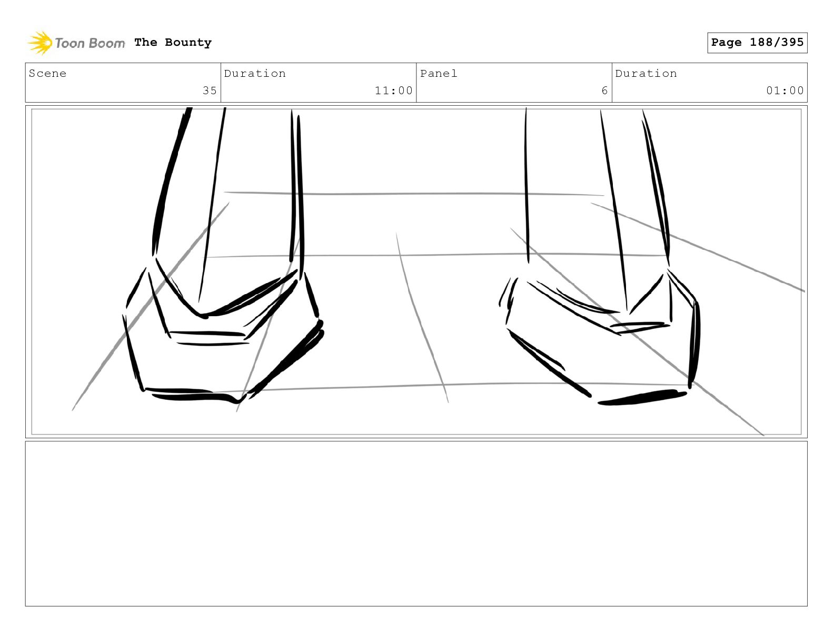This screenshot has height=644, width=834.
Task: Click the 'Page 188/395' box
Action: point(757,43)
